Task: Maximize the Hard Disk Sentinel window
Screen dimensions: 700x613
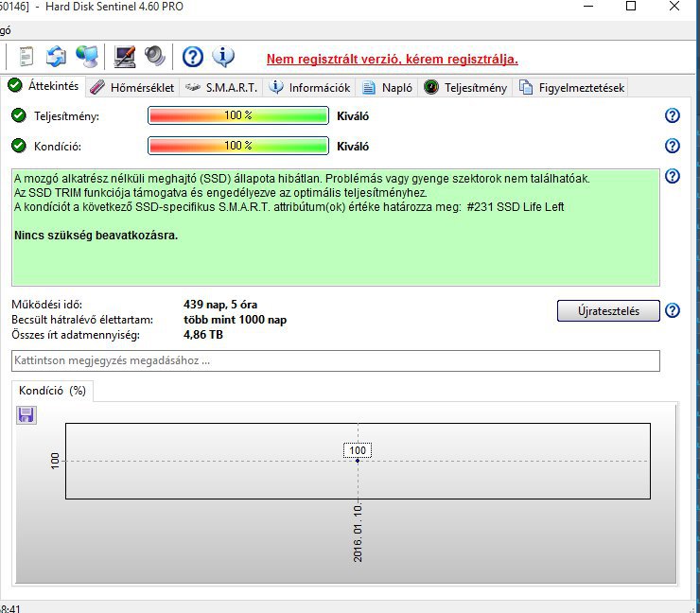Action: click(631, 7)
